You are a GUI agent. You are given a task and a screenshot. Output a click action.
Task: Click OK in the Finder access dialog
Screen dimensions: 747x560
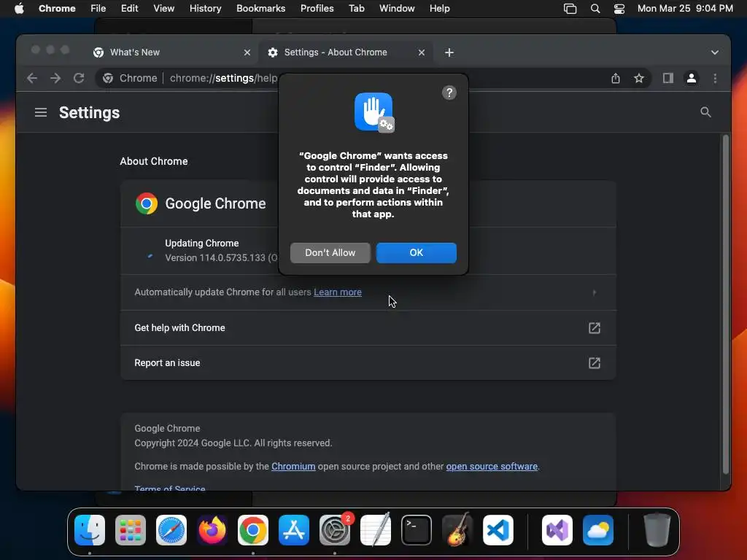coord(416,252)
